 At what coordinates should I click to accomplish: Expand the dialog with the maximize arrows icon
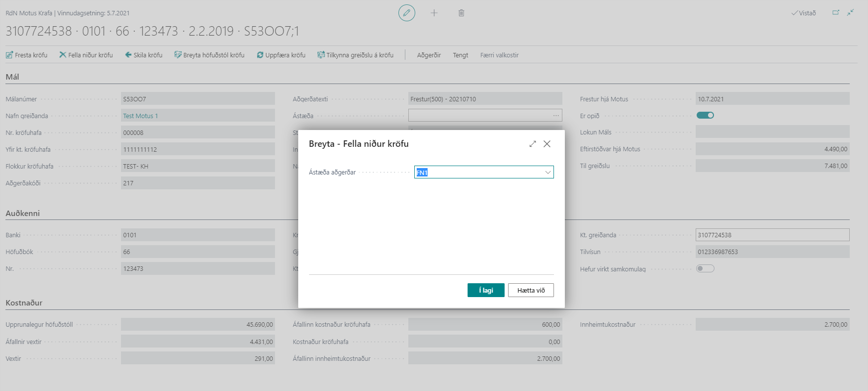click(532, 144)
